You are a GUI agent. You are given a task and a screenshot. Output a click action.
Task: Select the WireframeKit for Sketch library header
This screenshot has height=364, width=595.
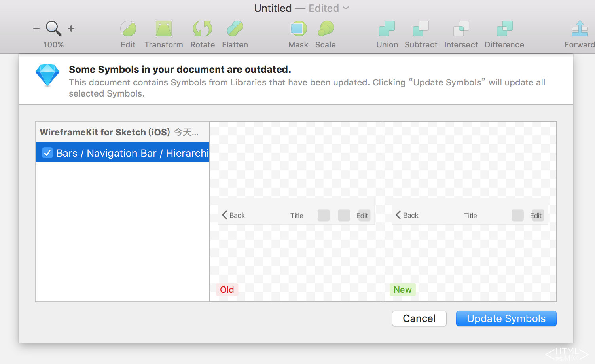pyautogui.click(x=119, y=132)
